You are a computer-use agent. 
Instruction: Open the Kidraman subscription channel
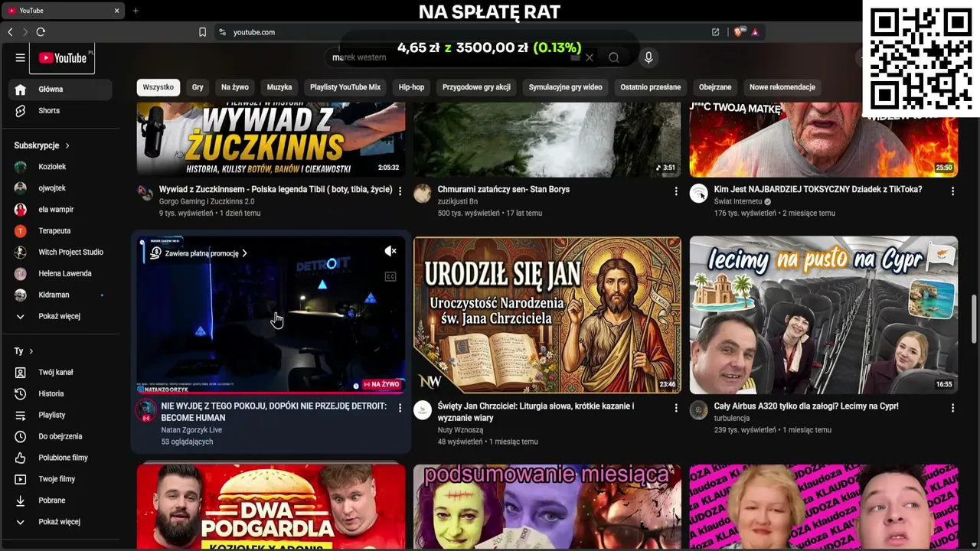pyautogui.click(x=60, y=295)
